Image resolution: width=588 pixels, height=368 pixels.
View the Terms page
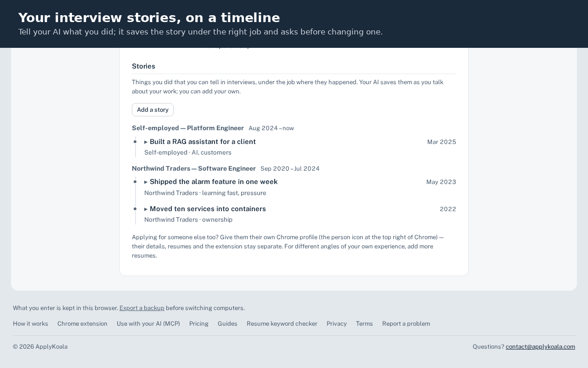(x=364, y=324)
